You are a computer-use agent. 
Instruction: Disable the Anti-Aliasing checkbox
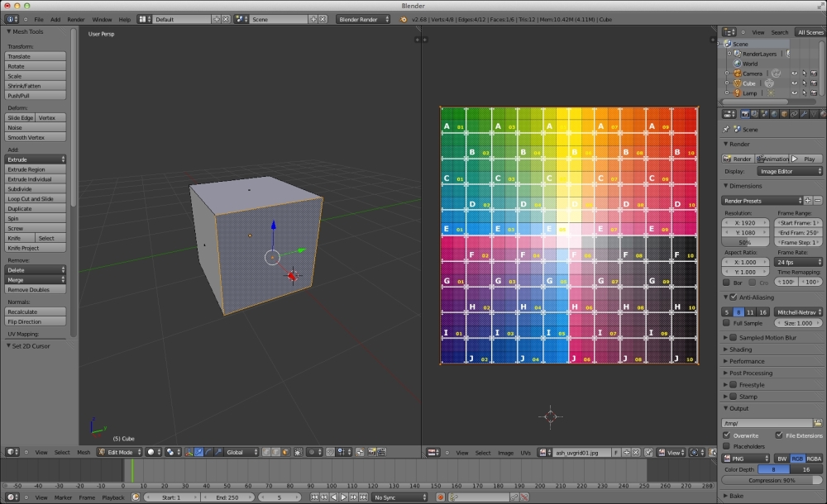coord(733,297)
